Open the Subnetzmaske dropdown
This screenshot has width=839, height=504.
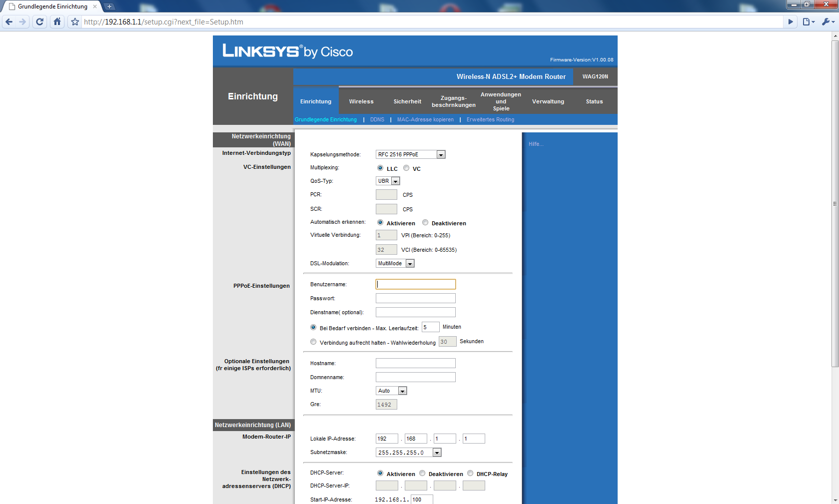408,453
